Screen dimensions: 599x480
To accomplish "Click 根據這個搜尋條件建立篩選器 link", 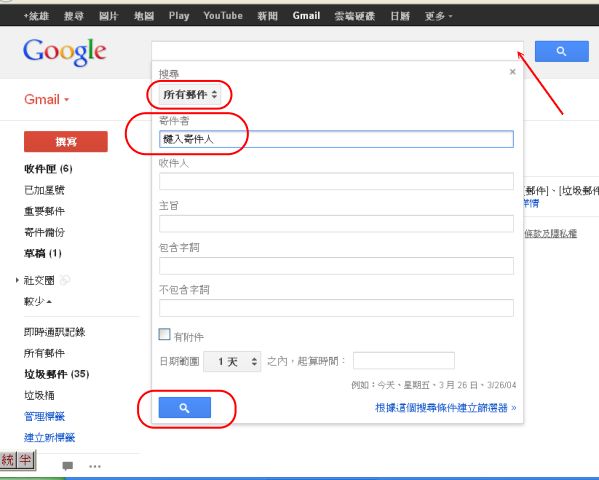I will click(x=445, y=408).
